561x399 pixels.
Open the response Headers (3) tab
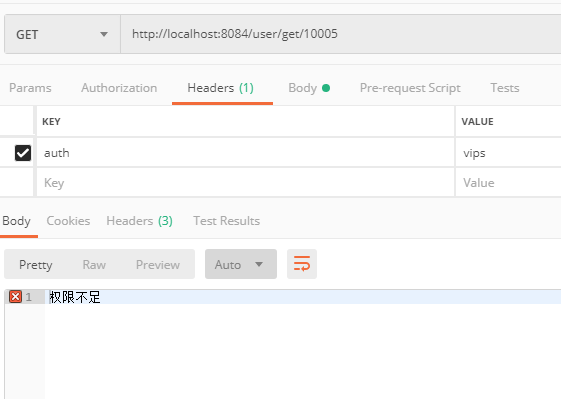pos(140,221)
